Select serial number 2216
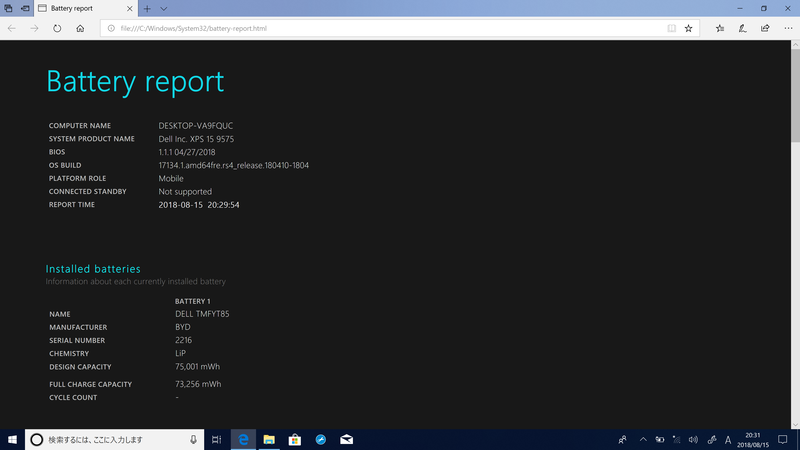 click(x=183, y=340)
